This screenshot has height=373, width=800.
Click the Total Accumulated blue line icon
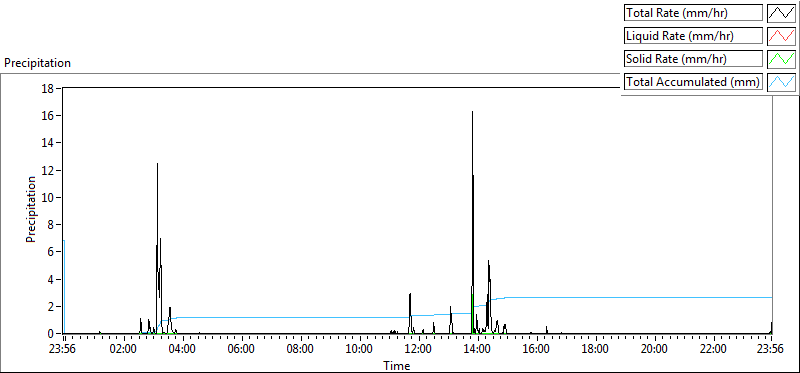click(781, 82)
